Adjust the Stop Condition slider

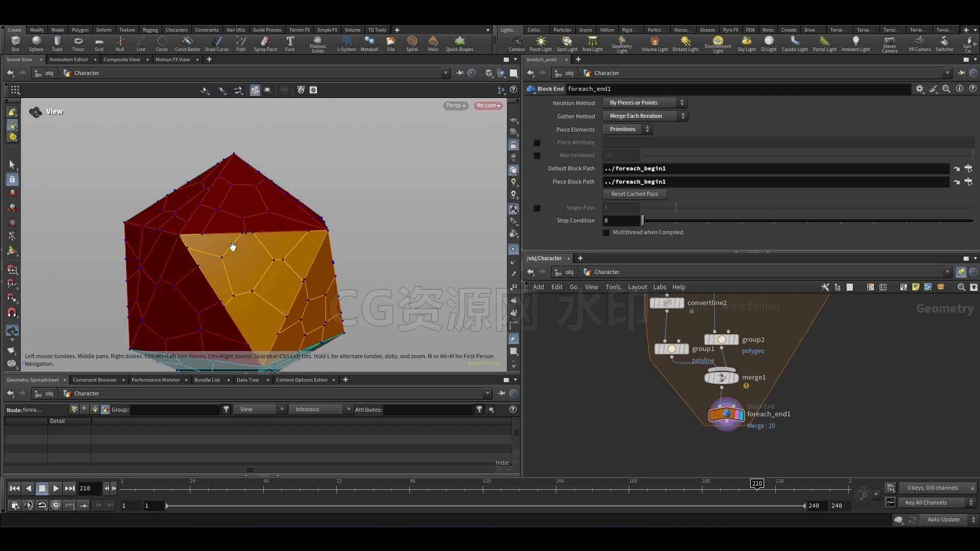coord(808,221)
